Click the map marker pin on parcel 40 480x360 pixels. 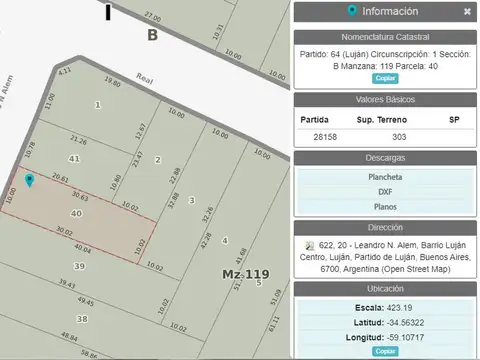[x=29, y=180]
